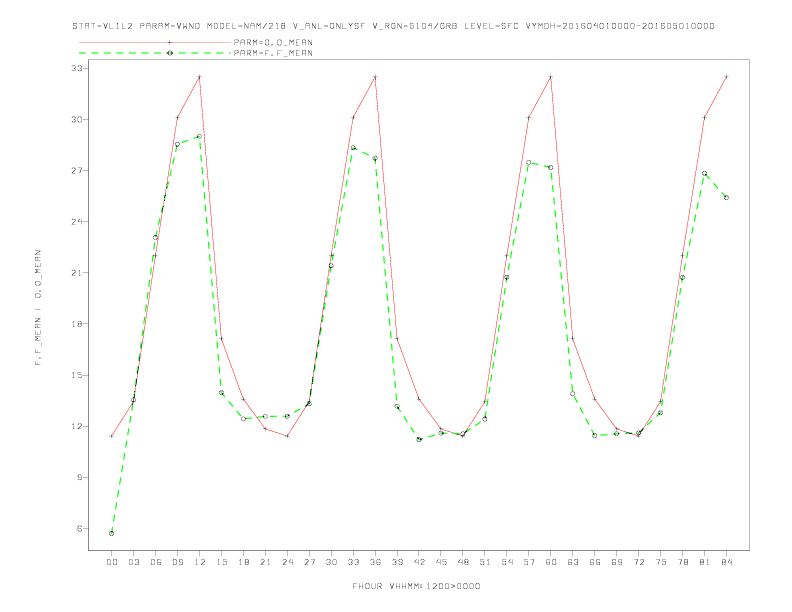Click the y-axis title F.F_MEAN | O.O_MEAN

click(x=38, y=308)
